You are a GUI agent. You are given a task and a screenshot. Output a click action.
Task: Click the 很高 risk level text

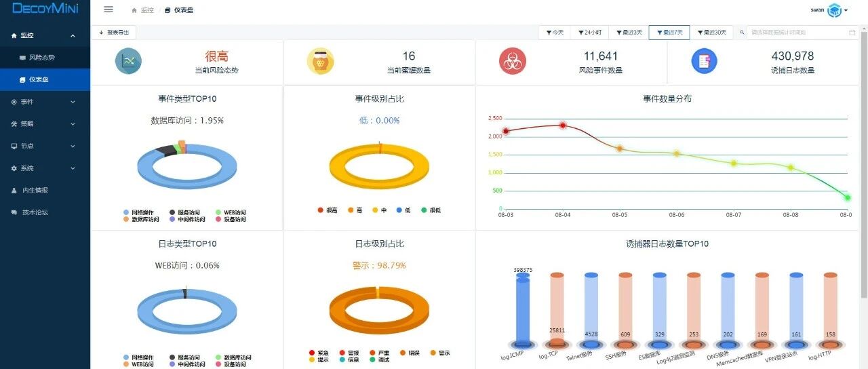point(217,56)
